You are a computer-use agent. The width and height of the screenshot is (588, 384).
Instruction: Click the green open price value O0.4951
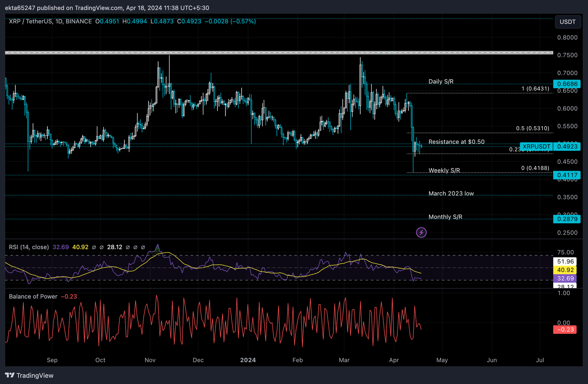point(108,21)
